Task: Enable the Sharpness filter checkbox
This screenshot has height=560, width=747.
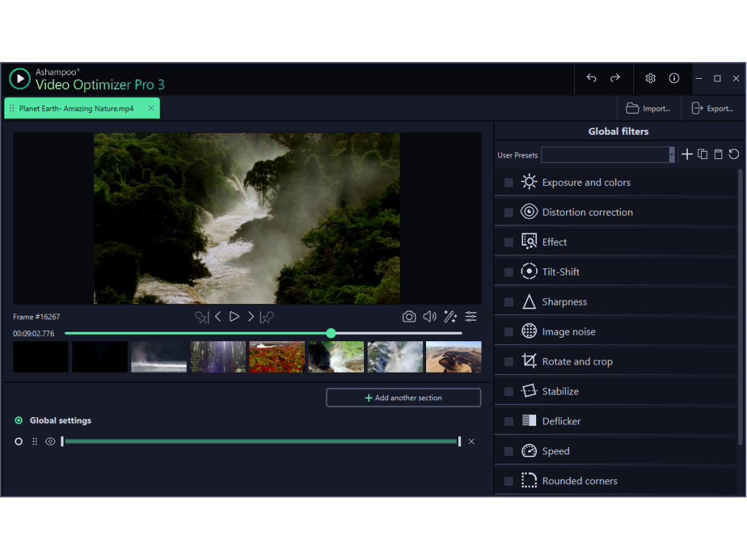Action: 508,303
